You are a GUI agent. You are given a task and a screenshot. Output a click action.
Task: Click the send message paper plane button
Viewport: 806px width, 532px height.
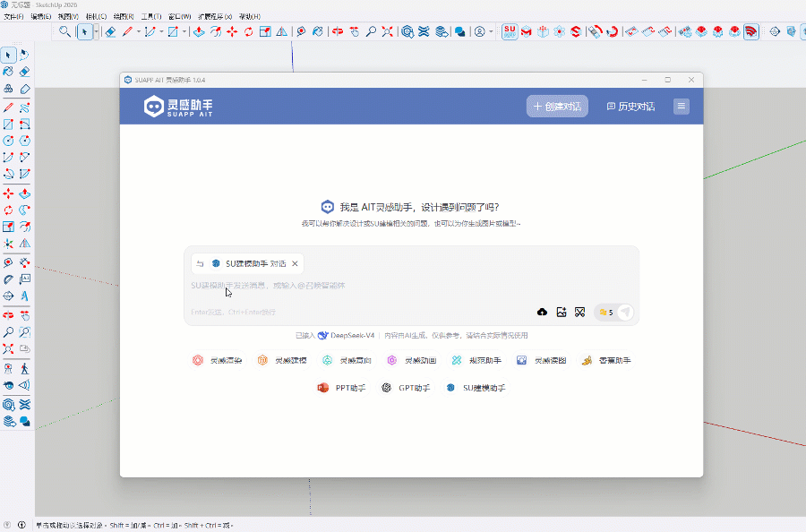[626, 312]
